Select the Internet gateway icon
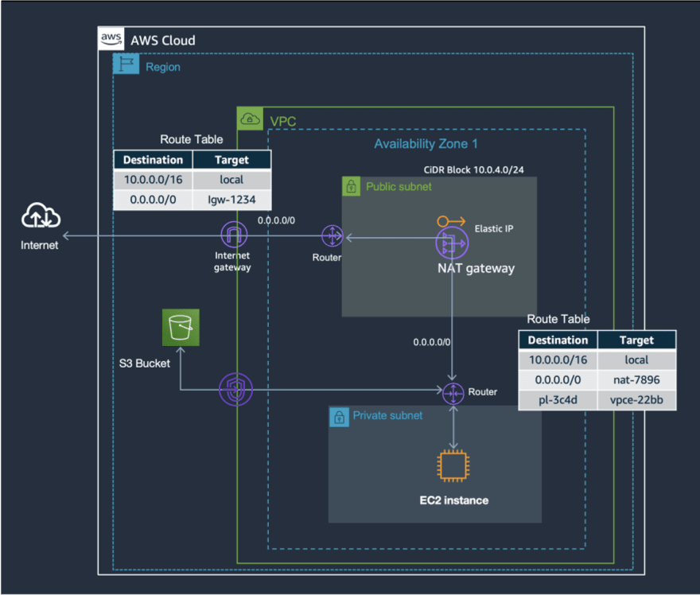 coord(234,235)
